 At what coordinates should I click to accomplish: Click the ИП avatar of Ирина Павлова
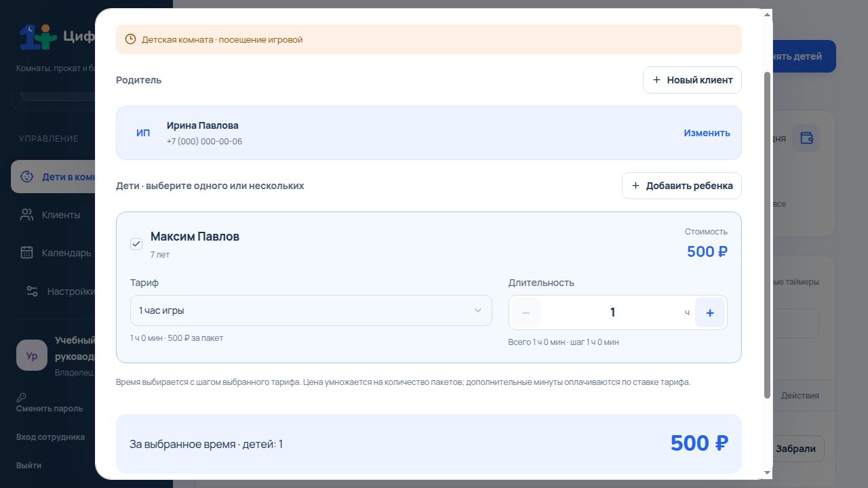pyautogui.click(x=143, y=133)
